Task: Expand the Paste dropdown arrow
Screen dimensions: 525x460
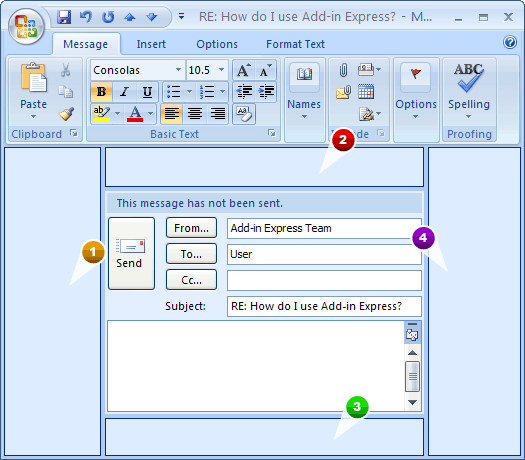Action: tap(33, 117)
